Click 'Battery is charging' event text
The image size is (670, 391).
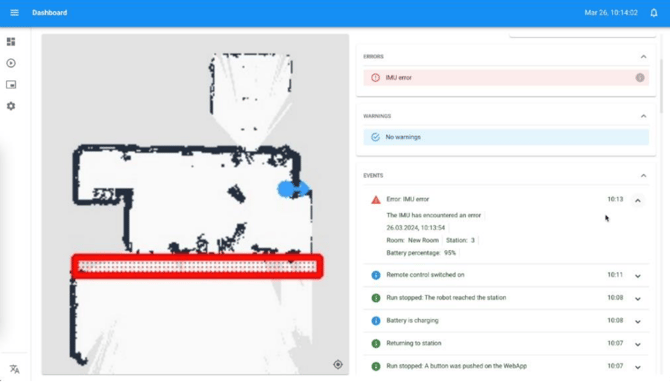[x=412, y=320]
